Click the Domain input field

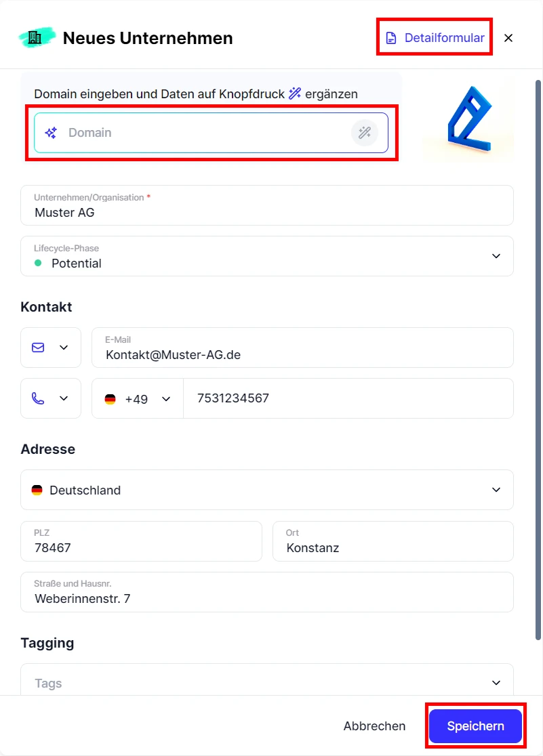[203, 133]
